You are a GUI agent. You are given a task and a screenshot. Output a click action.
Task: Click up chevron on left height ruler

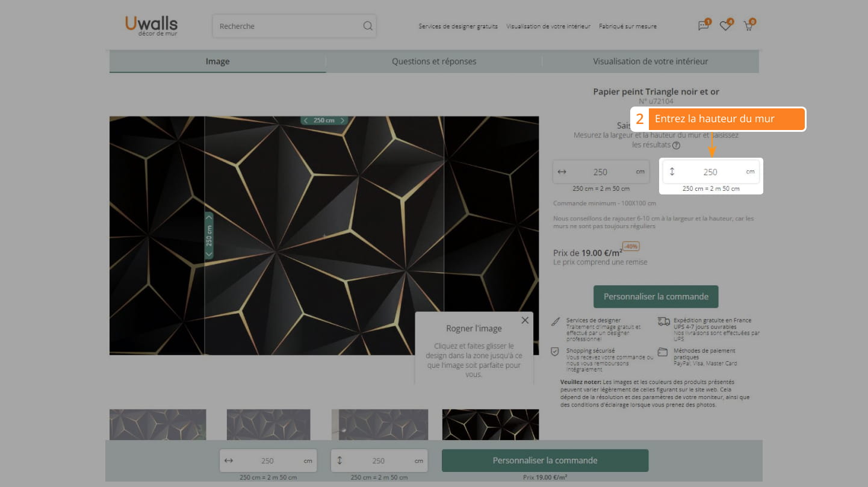209,217
